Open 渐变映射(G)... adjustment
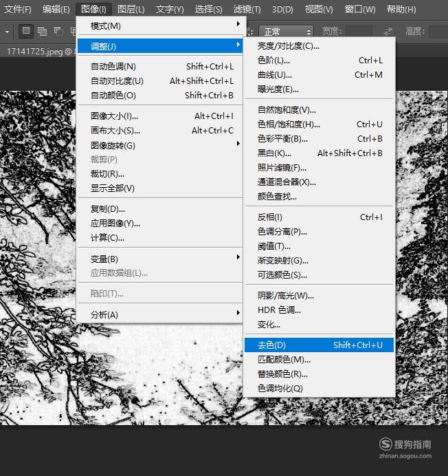The image size is (448, 476). tap(319, 261)
